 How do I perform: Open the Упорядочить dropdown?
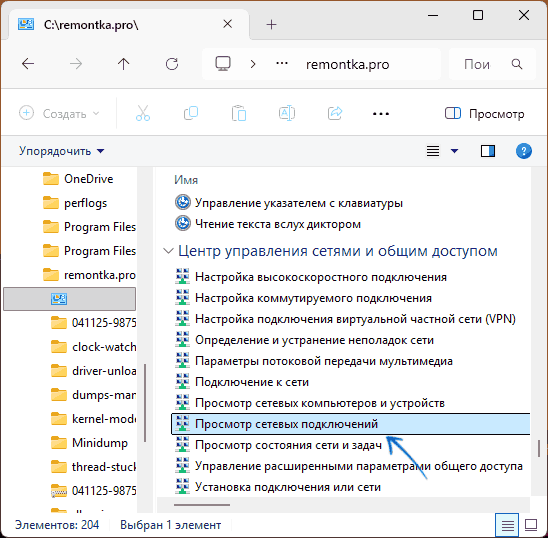(x=62, y=151)
